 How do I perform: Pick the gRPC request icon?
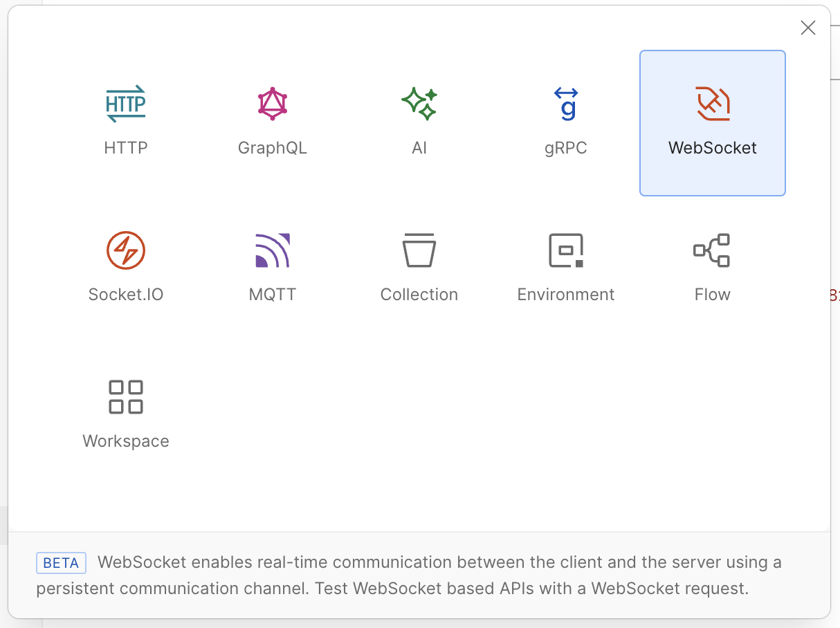[566, 104]
